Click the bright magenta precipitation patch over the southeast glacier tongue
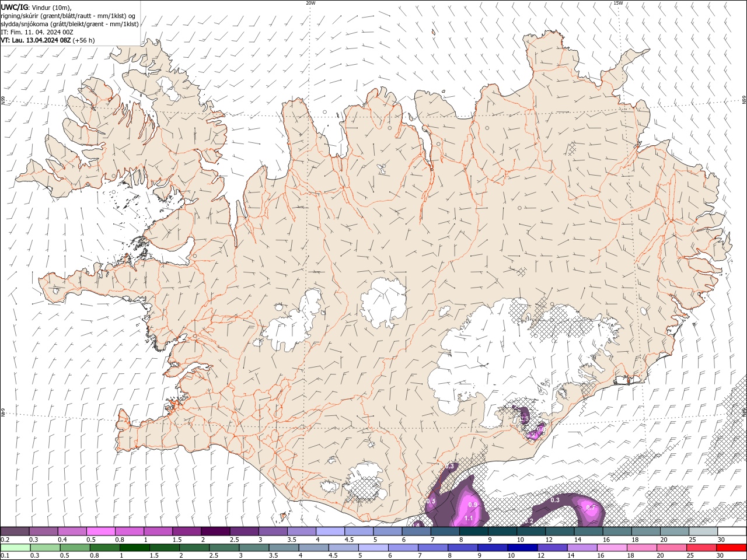Image resolution: width=747 pixels, height=560 pixels. (535, 432)
